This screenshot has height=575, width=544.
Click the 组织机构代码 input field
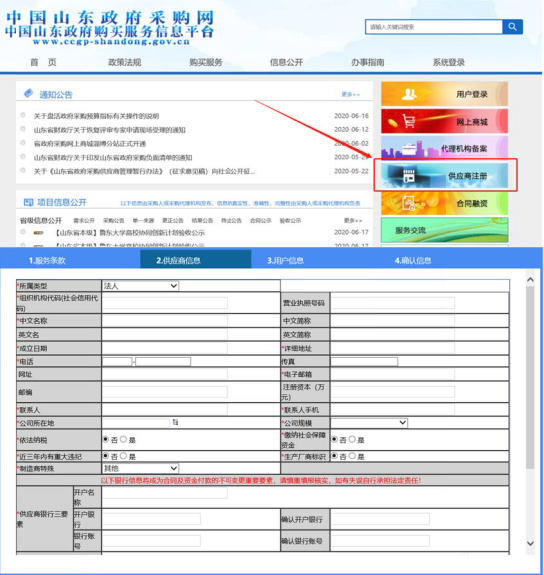point(165,303)
